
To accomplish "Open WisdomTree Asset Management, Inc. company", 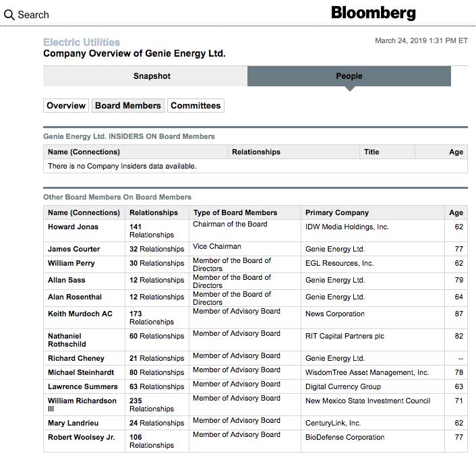I will (367, 372).
